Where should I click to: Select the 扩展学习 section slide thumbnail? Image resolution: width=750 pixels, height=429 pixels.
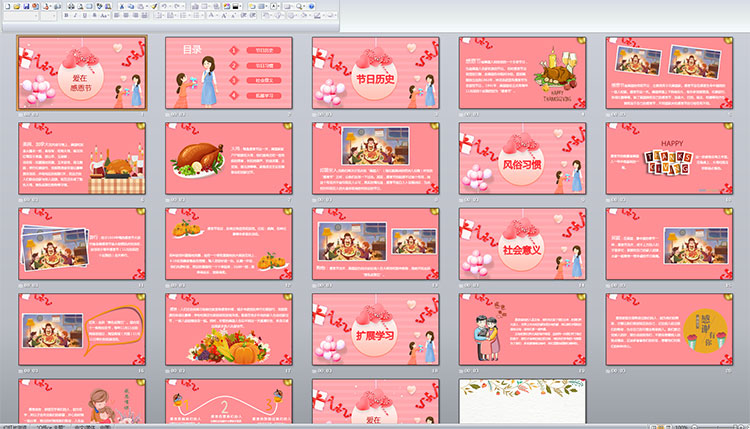pyautogui.click(x=375, y=329)
